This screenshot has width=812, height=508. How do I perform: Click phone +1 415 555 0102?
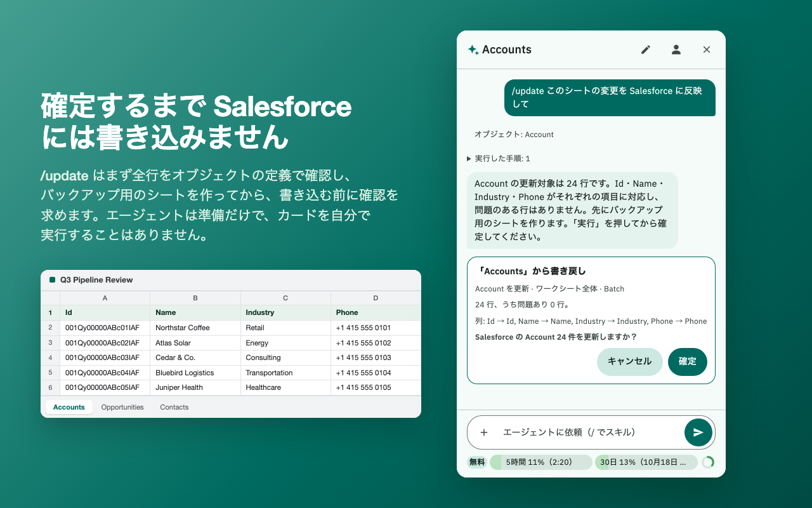[376, 343]
